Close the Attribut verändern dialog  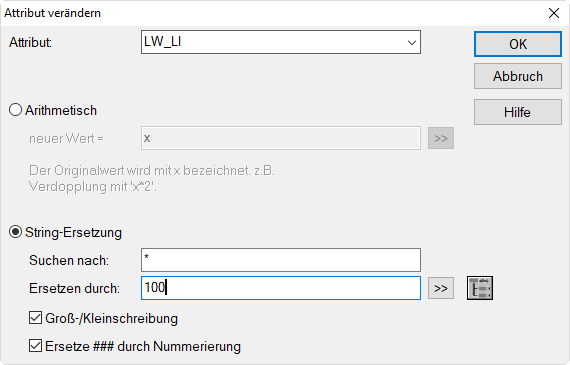pyautogui.click(x=554, y=13)
